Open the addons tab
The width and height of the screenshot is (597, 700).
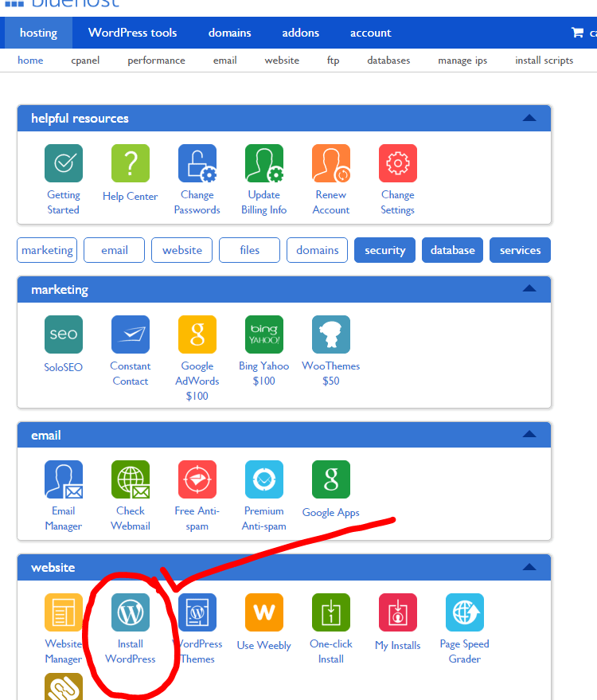coord(300,33)
